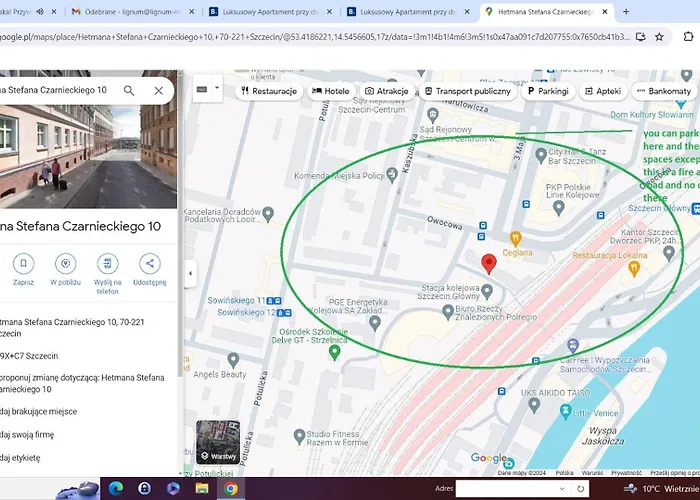Click the Ceglana restaurant marker on the map
The image size is (700, 500).
(516, 238)
